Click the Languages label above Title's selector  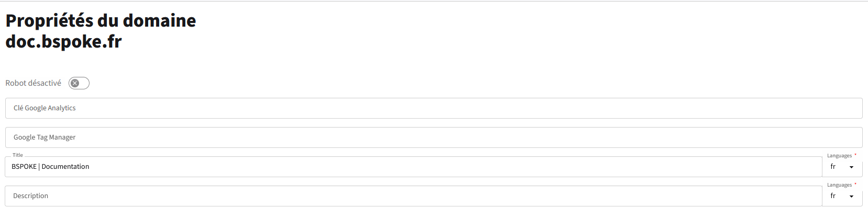[x=839, y=156]
